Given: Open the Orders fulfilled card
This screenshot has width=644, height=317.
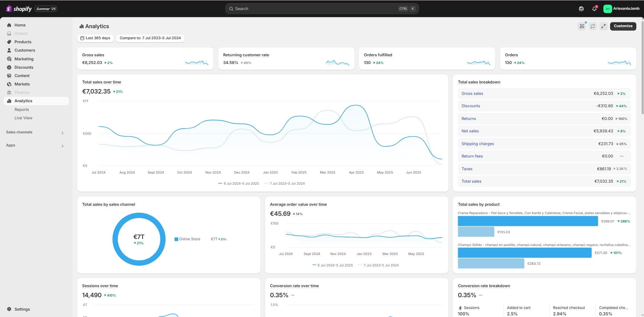Looking at the screenshot, I should point(427,58).
